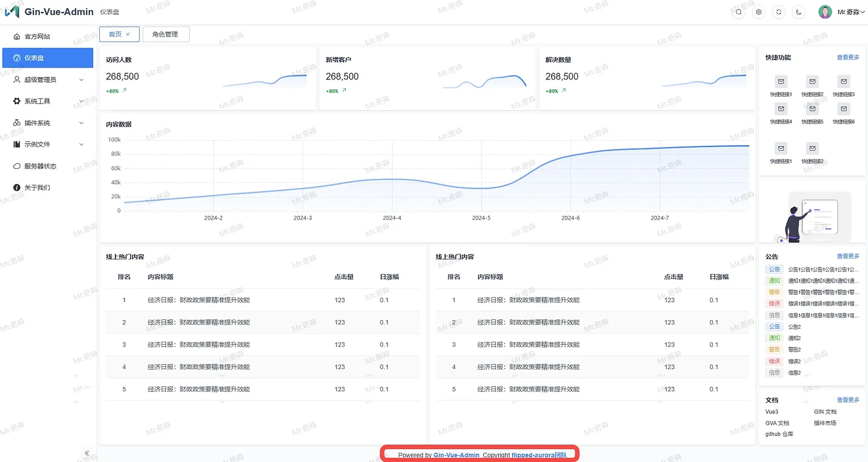Click the 关于我们 info icon

click(x=17, y=187)
